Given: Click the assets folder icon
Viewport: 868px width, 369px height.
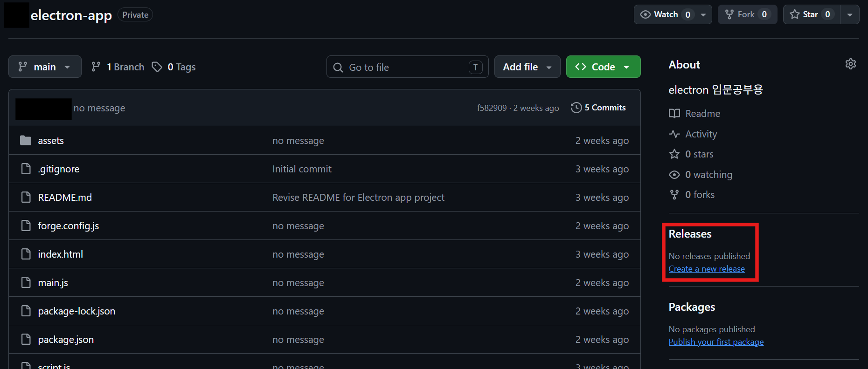Looking at the screenshot, I should coord(26,140).
